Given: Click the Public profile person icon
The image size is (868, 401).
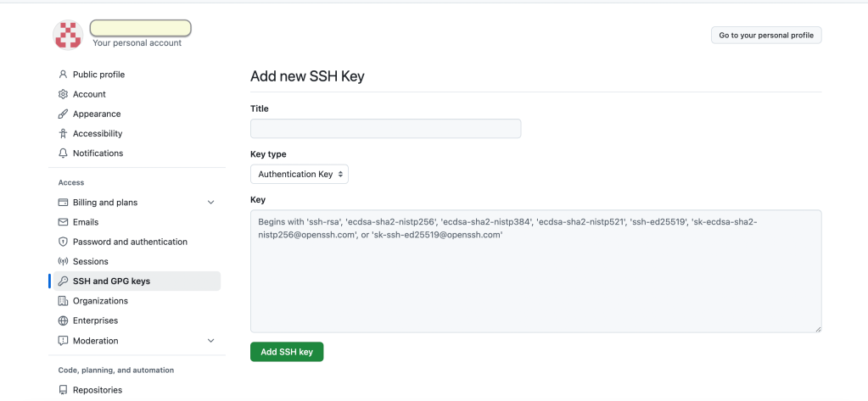Looking at the screenshot, I should pos(63,75).
